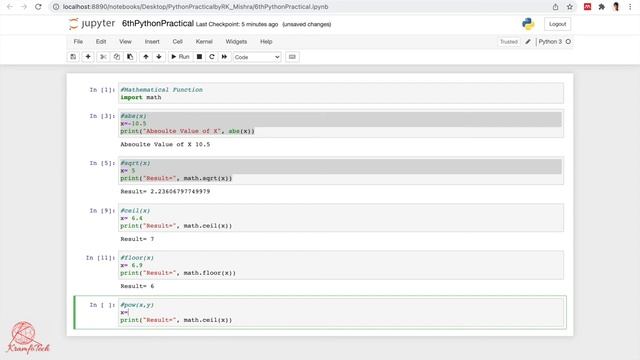Move selected cell up arrow
The image size is (640, 360).
click(146, 57)
